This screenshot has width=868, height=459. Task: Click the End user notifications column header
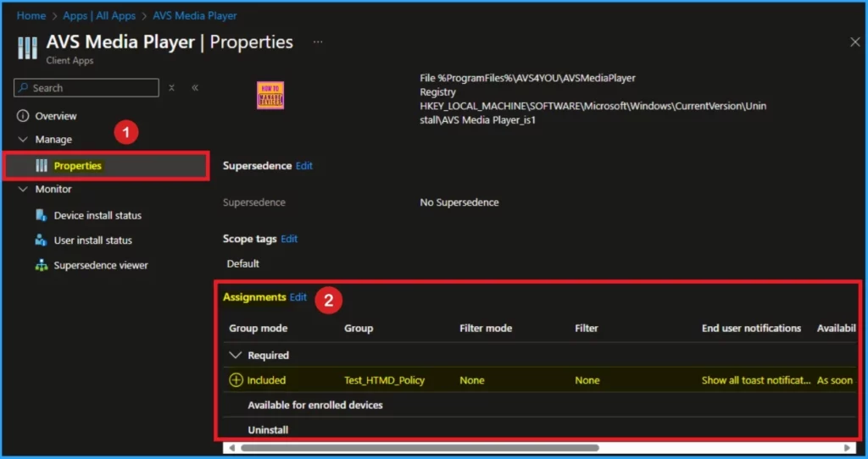click(x=751, y=328)
